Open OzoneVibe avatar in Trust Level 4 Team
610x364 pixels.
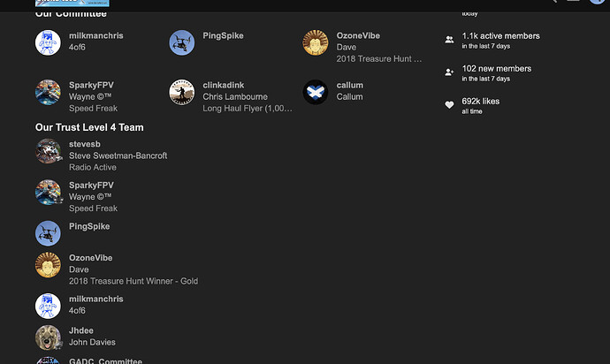(48, 265)
